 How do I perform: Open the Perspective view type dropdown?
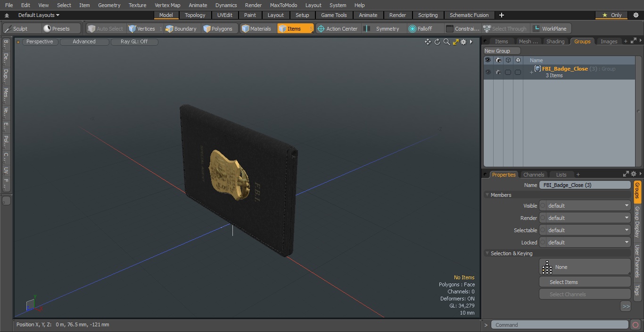pos(40,42)
